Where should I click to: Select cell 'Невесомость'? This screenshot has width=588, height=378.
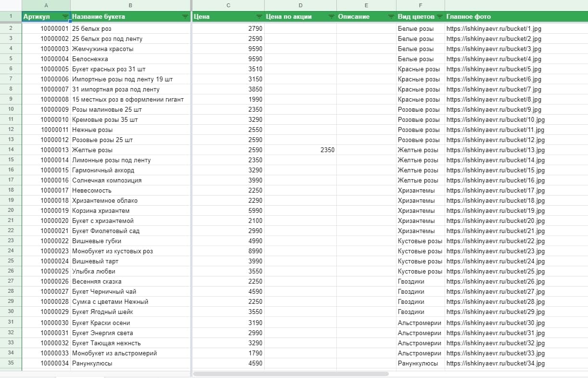(x=130, y=191)
